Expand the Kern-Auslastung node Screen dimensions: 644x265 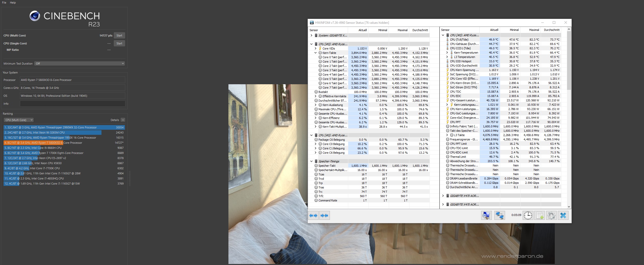pyautogui.click(x=315, y=105)
